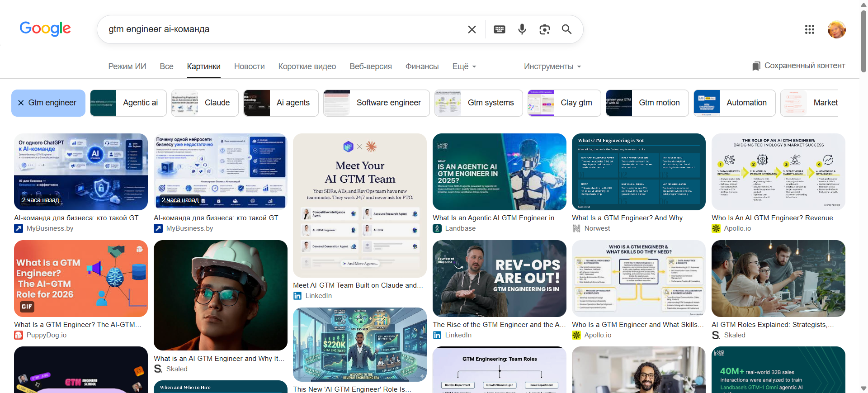Open the Agentic AI GTM Engineer 2025 image
This screenshot has height=393, width=868.
tap(500, 172)
